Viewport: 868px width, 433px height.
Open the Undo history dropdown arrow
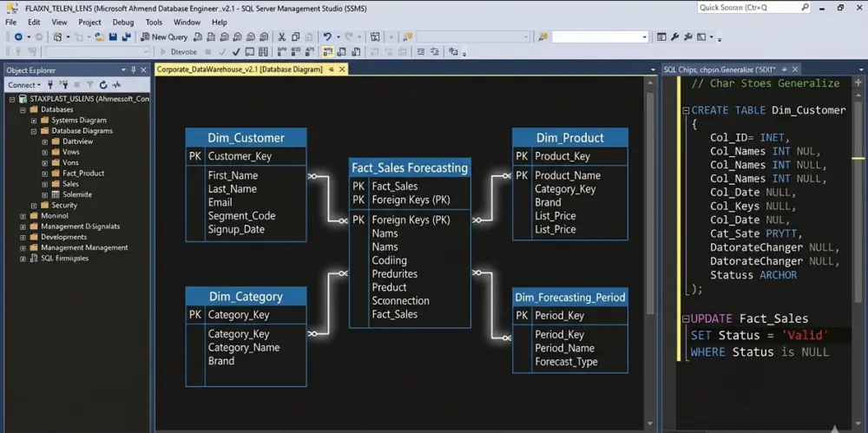tap(339, 37)
